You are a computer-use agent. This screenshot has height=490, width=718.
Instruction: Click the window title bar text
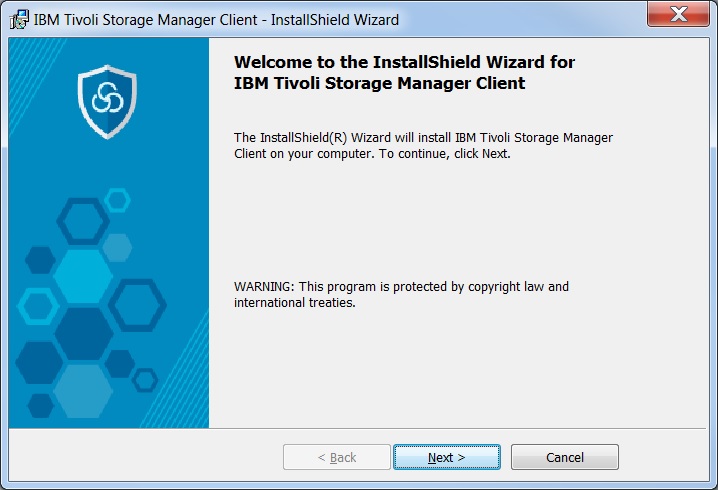216,20
